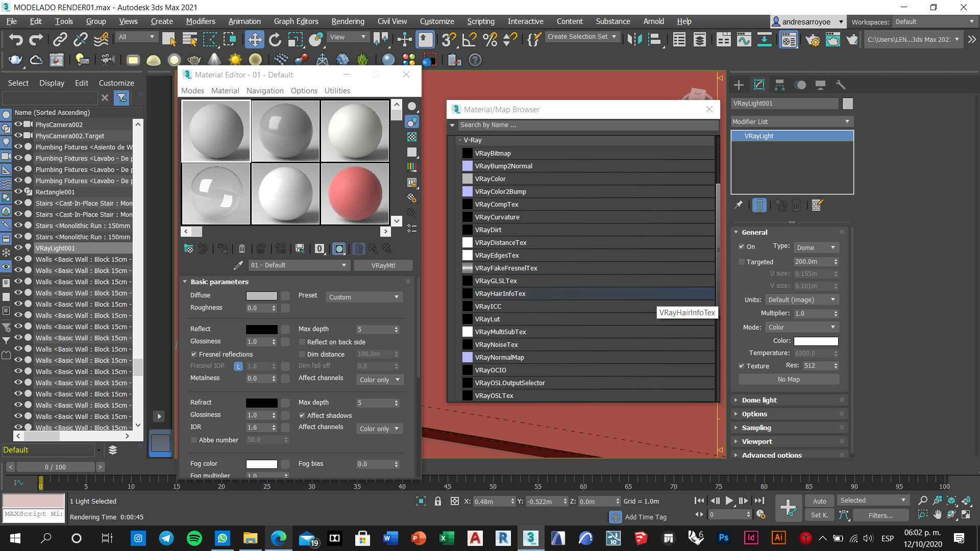
Task: Toggle the Texture checkbox
Action: click(x=741, y=366)
